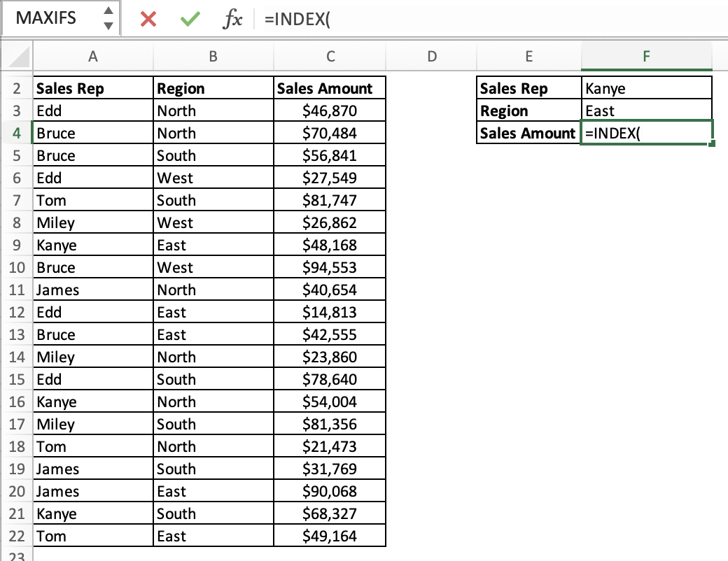728x561 pixels.
Task: Select the cell with $48,168
Action: tap(330, 245)
